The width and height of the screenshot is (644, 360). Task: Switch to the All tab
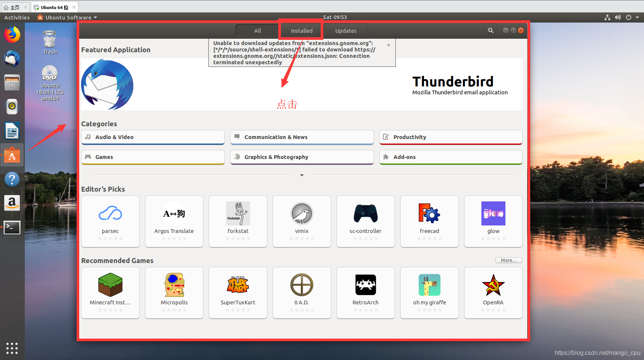(258, 31)
